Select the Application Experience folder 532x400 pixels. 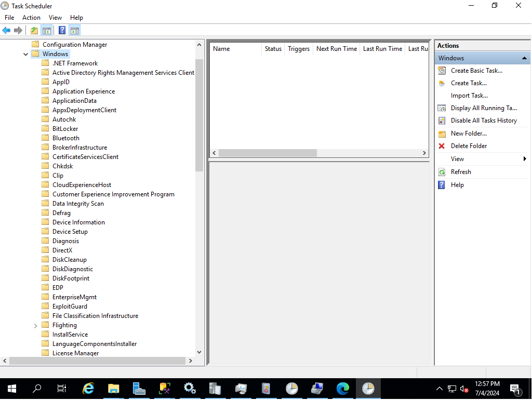tap(84, 91)
